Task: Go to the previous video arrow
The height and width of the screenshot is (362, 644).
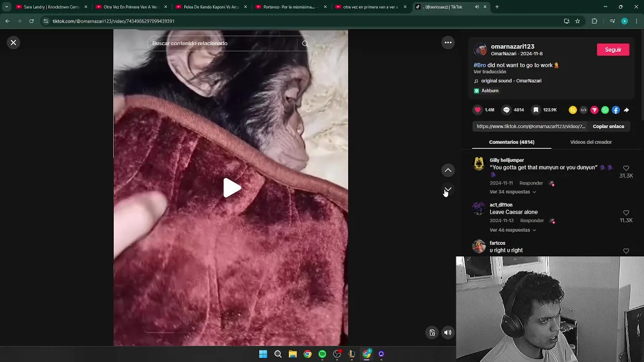Action: click(448, 170)
